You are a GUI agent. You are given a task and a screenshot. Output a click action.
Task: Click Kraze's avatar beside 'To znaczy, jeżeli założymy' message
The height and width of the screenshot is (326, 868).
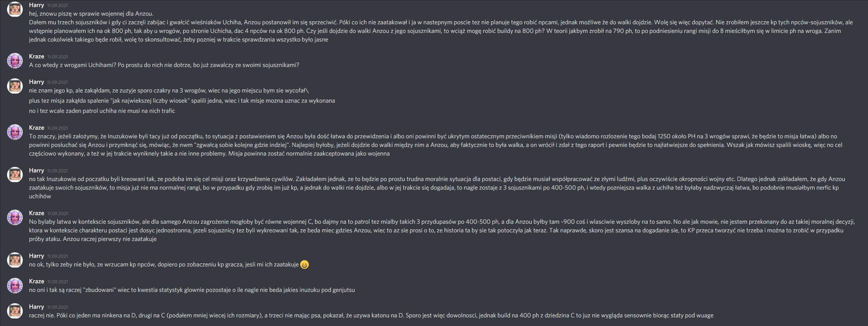pyautogui.click(x=15, y=132)
